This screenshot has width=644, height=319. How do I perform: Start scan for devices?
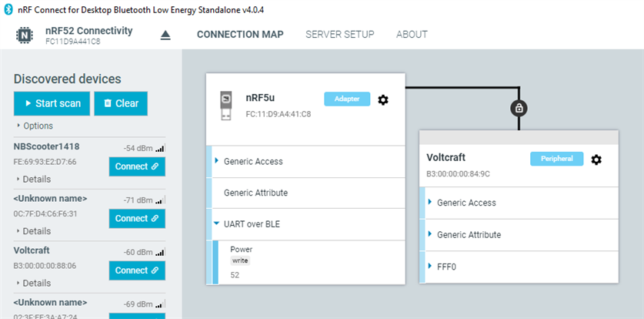click(52, 103)
